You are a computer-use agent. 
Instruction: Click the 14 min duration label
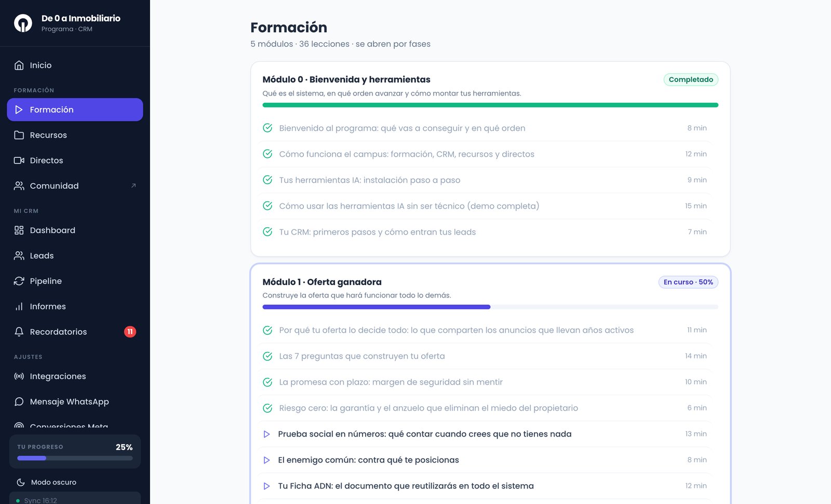695,356
